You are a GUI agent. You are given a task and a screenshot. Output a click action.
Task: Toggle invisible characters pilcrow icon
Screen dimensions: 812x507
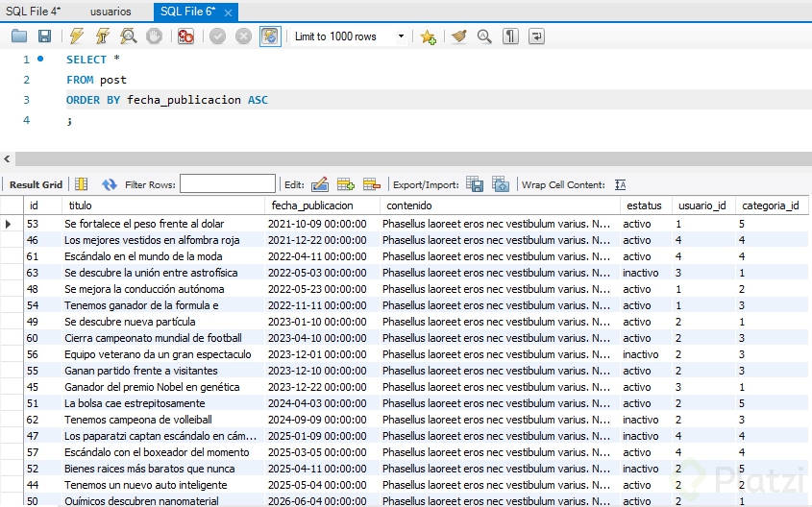click(510, 36)
